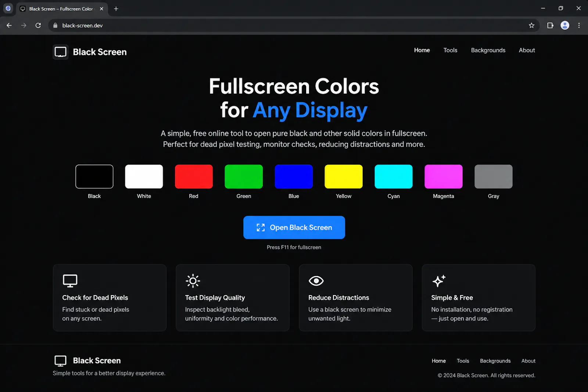Click the 'Yellow' label under the swatch
Screen dimensions: 588x392
(x=344, y=196)
